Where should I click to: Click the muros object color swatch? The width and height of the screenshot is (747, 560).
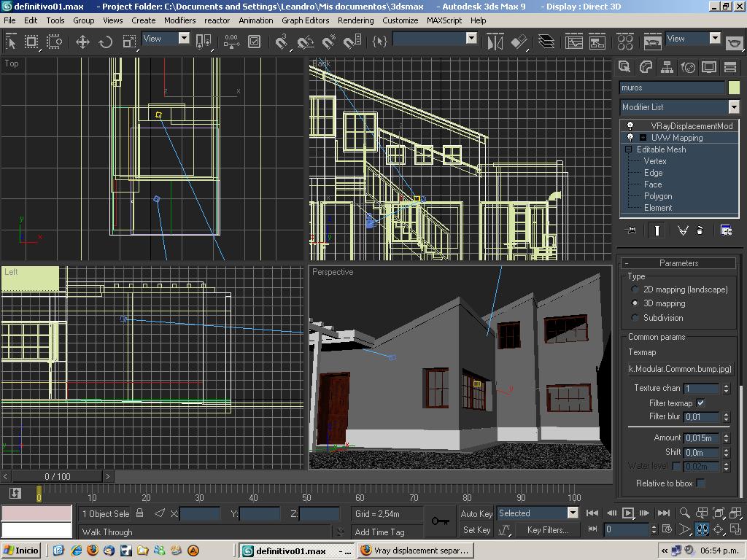[x=733, y=87]
